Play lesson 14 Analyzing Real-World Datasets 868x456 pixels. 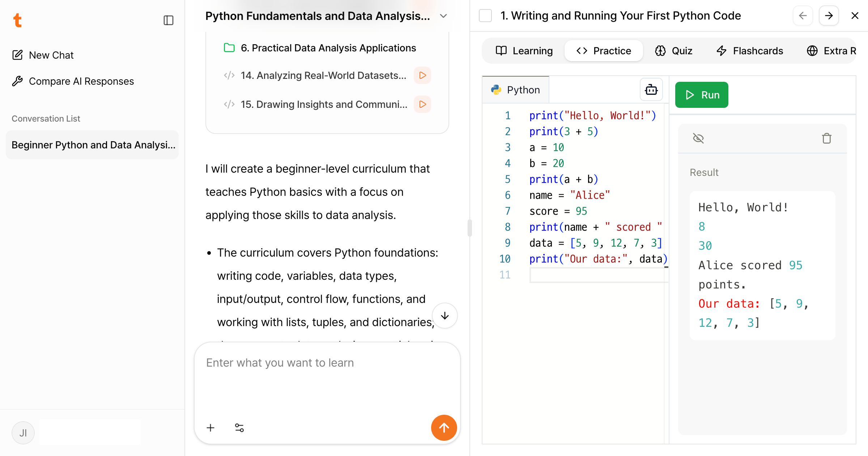[x=422, y=75]
